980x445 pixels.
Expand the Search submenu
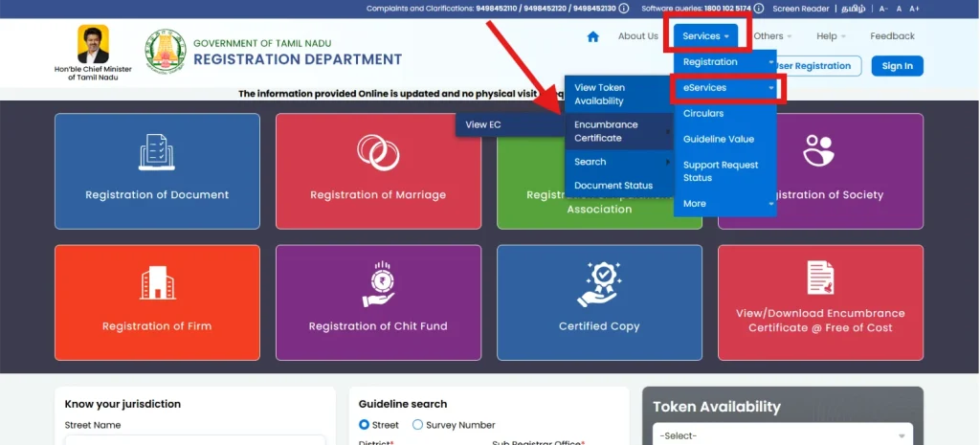pos(619,162)
